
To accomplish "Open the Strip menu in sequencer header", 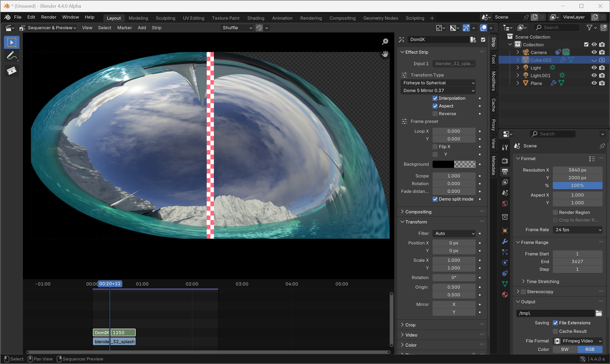I will (156, 28).
